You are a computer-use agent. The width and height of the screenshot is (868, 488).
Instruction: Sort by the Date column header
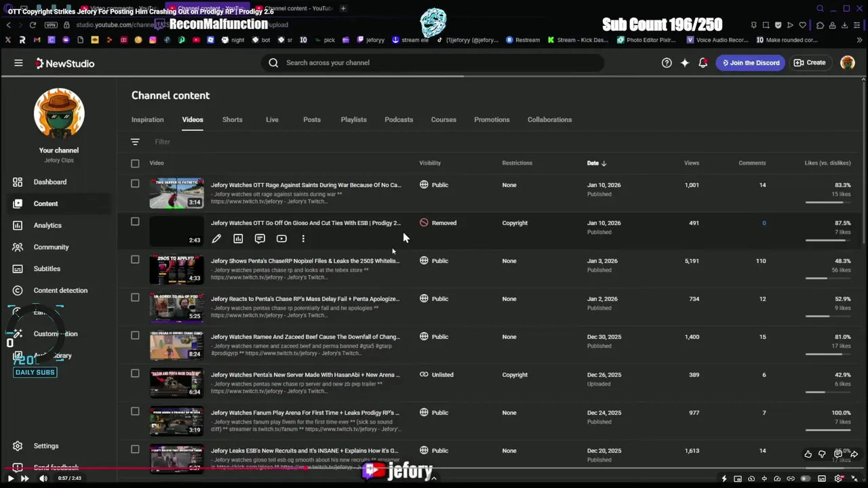tap(597, 163)
